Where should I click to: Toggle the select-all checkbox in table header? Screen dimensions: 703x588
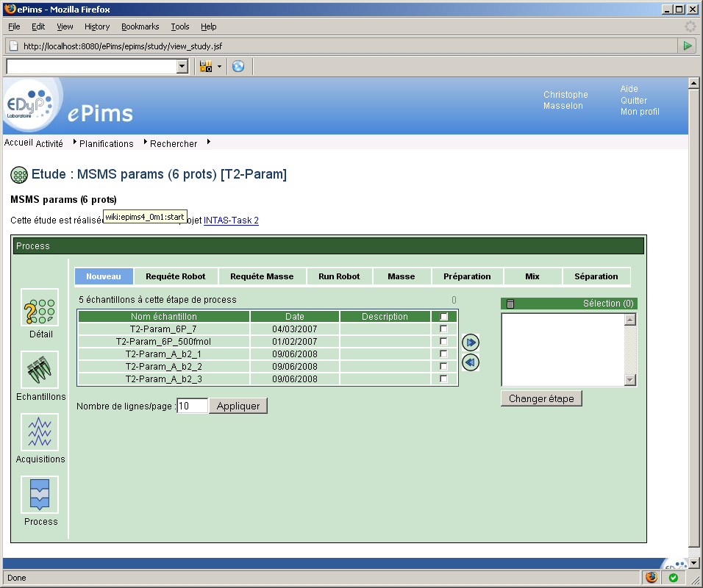coord(443,317)
